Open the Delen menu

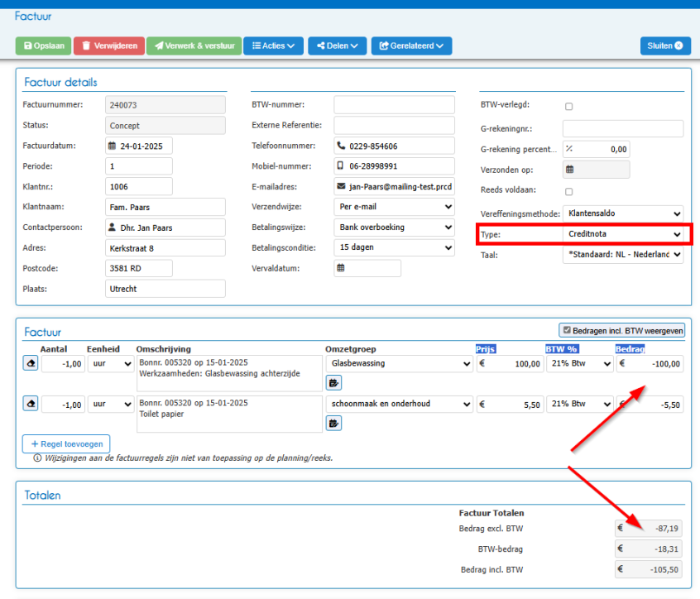337,46
